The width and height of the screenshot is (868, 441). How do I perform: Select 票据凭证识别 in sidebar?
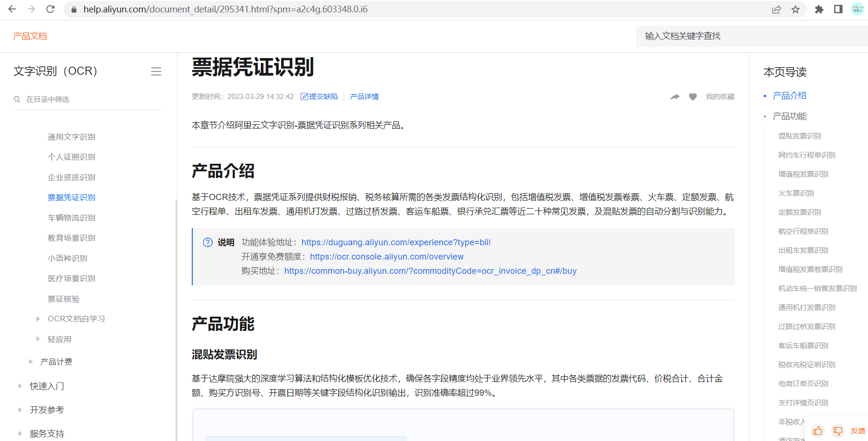[x=71, y=197]
